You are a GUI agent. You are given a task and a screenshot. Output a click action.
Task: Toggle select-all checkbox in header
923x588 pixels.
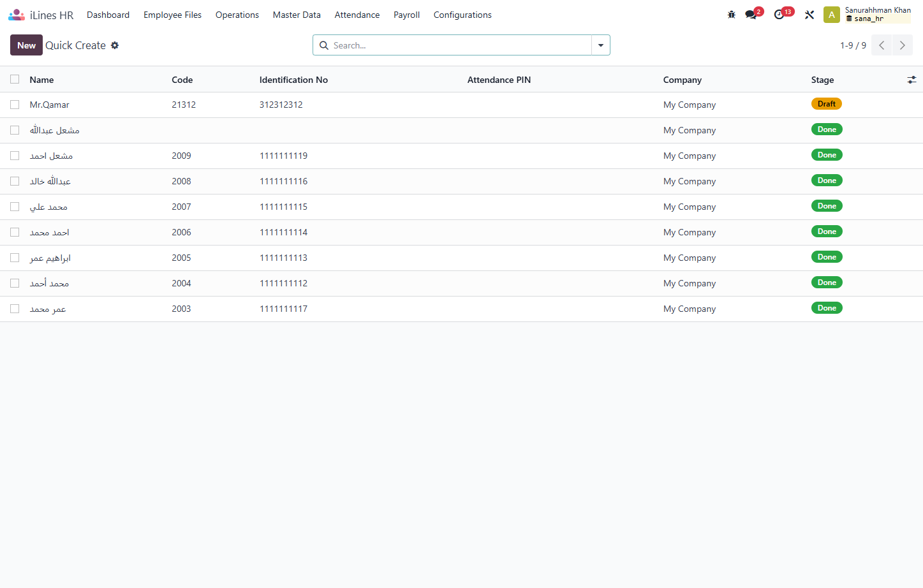point(15,79)
